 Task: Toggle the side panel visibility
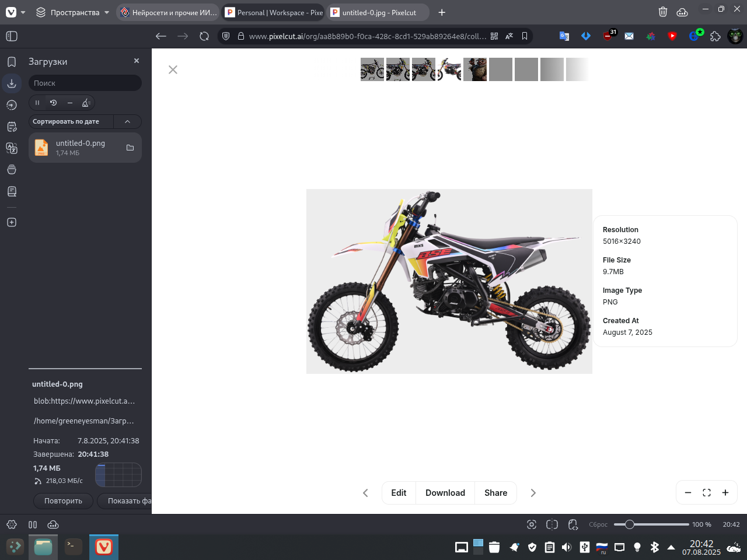(12, 36)
